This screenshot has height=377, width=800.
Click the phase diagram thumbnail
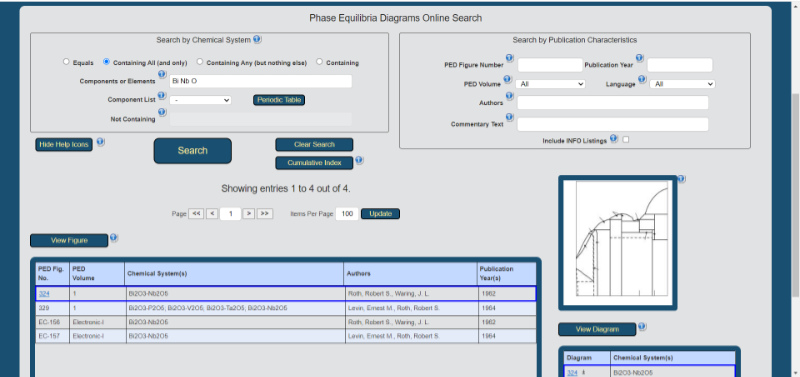tap(617, 242)
